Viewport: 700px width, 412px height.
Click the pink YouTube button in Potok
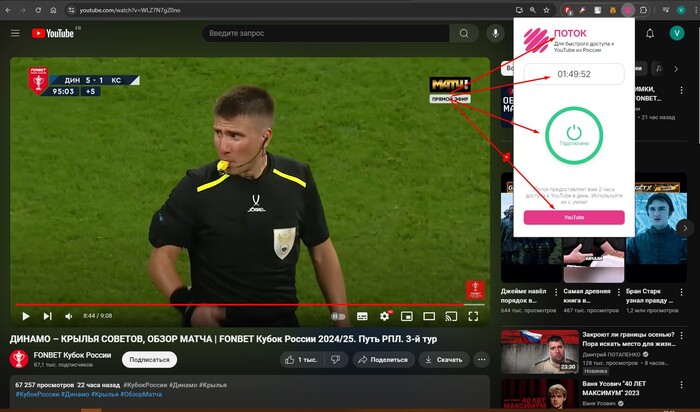[x=574, y=217]
